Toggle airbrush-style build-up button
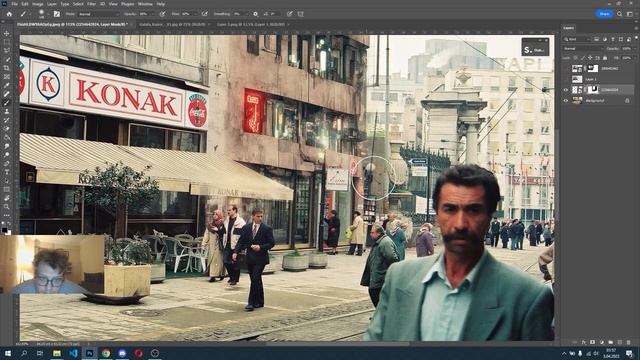The height and width of the screenshot is (360, 640). pos(205,14)
